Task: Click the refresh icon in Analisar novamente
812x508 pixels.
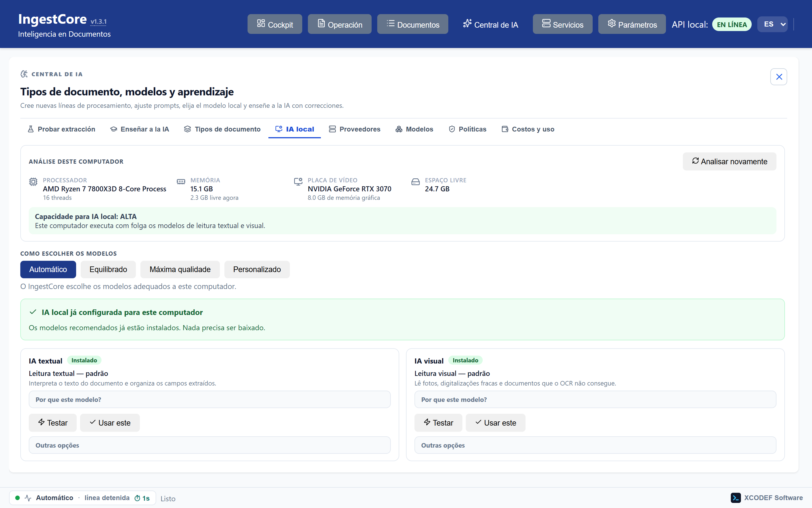Action: (695, 161)
